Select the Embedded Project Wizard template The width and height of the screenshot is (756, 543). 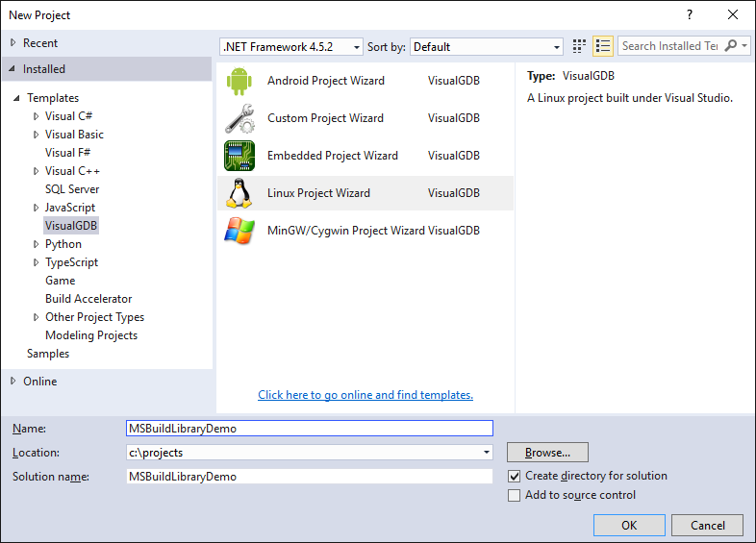pyautogui.click(x=365, y=156)
